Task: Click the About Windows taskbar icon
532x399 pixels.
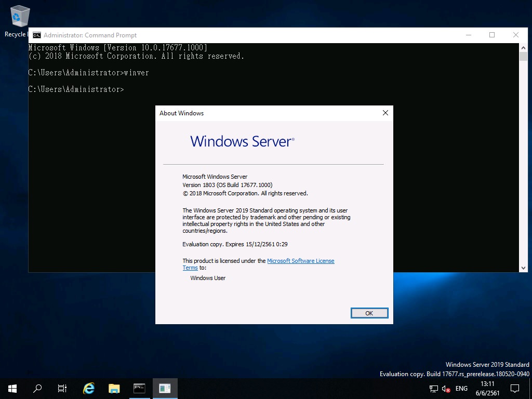Action: coord(164,388)
